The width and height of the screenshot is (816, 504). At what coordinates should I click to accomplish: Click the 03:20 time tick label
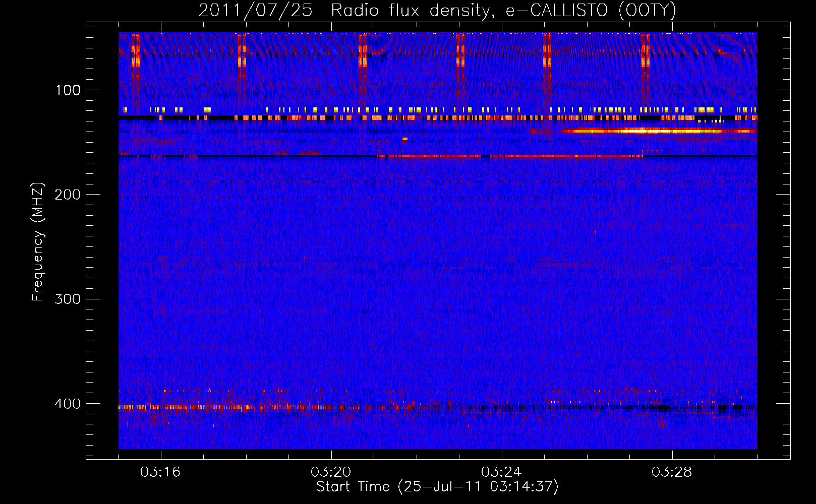point(331,472)
